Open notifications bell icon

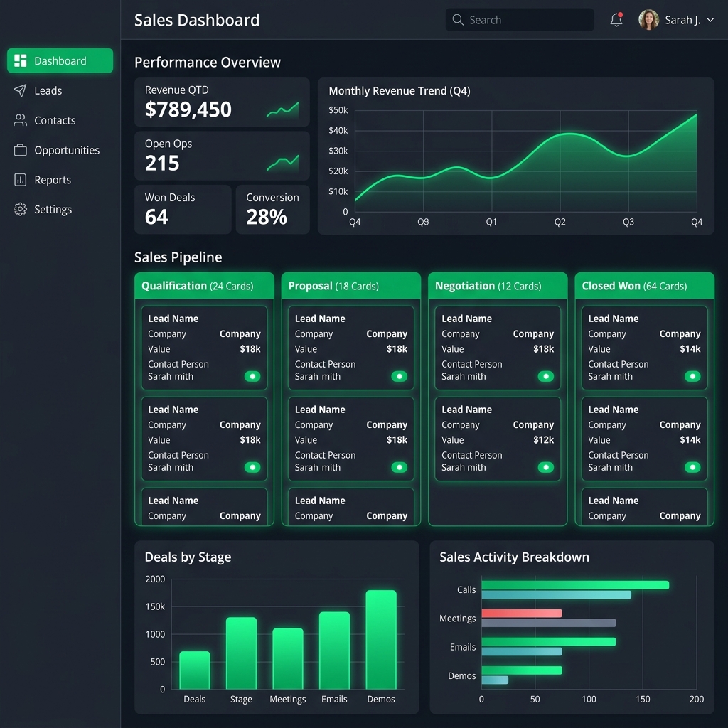tap(616, 20)
